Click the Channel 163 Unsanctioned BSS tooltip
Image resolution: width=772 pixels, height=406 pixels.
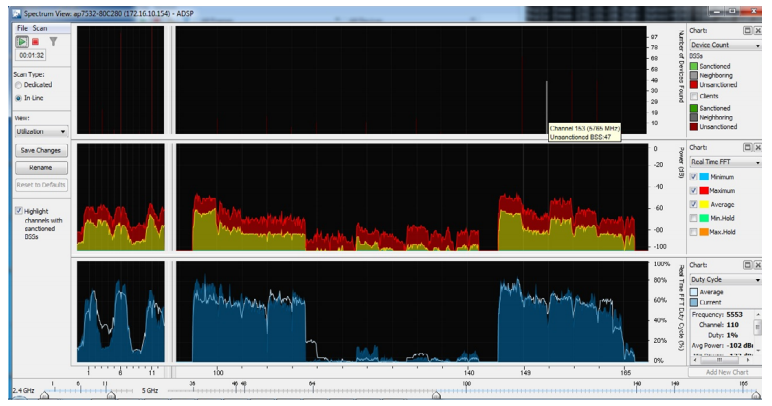coord(585,132)
